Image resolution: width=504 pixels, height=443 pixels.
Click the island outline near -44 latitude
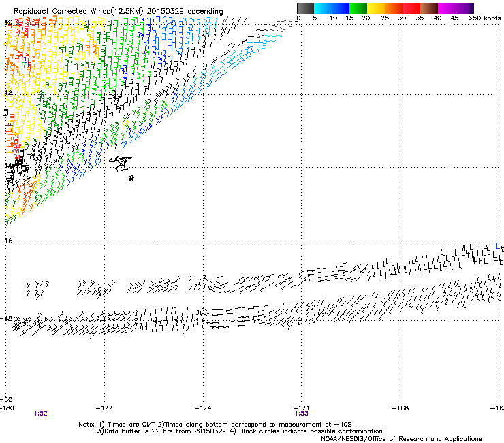[121, 164]
